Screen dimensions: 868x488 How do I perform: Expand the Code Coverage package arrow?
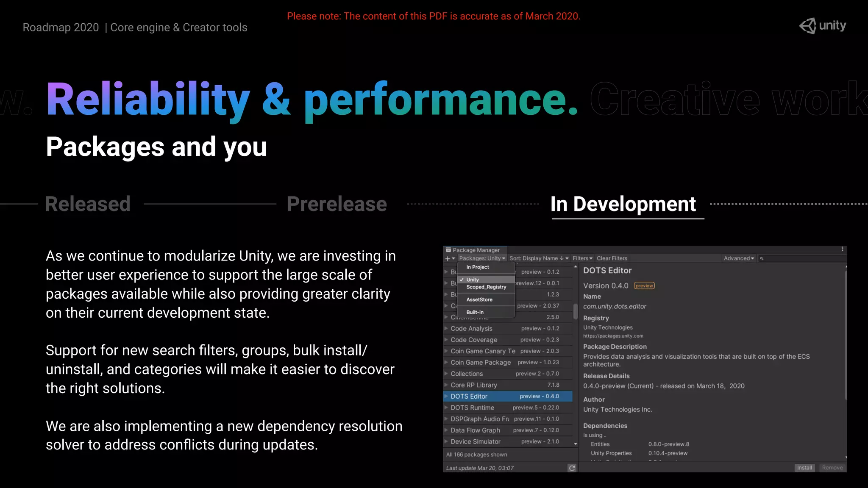click(446, 340)
